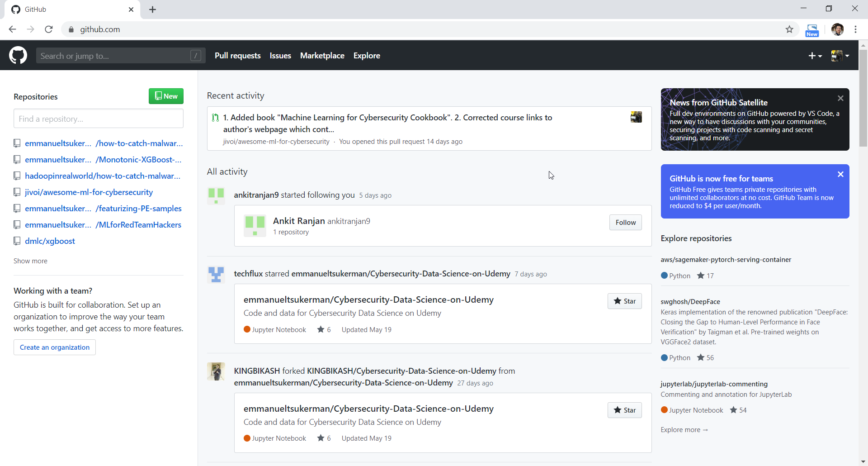Screen dimensions: 868x466
Task: Click star count 6 under KINGBIKASH's forked repo
Action: pyautogui.click(x=324, y=438)
